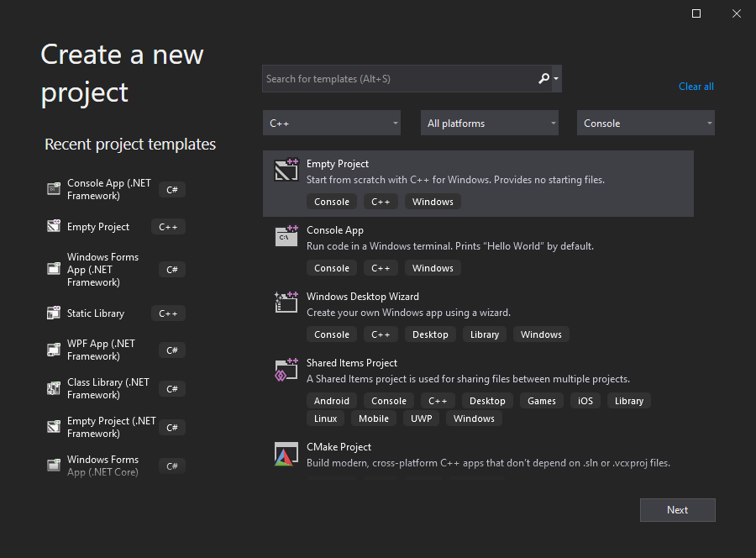Choose recent template Class Library (.NET Framework)
This screenshot has height=558, width=756.
point(108,388)
